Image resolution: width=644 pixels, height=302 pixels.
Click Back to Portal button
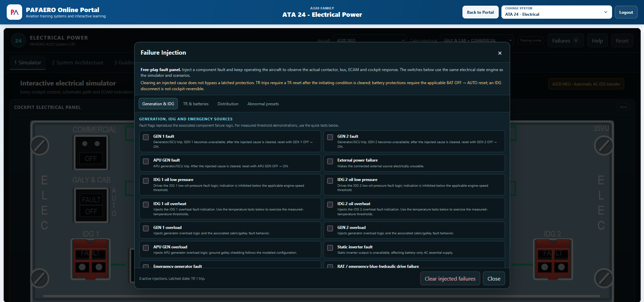coord(480,12)
